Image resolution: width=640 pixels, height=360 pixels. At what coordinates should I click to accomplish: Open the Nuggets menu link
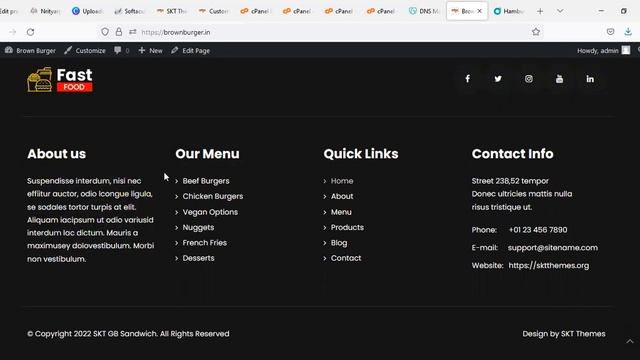click(198, 227)
